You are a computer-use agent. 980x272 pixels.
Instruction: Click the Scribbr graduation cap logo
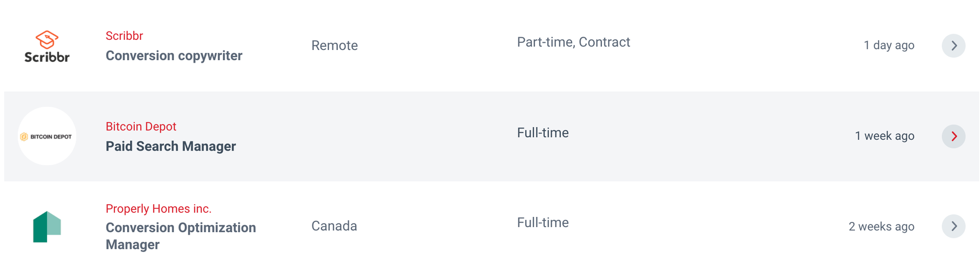47,46
